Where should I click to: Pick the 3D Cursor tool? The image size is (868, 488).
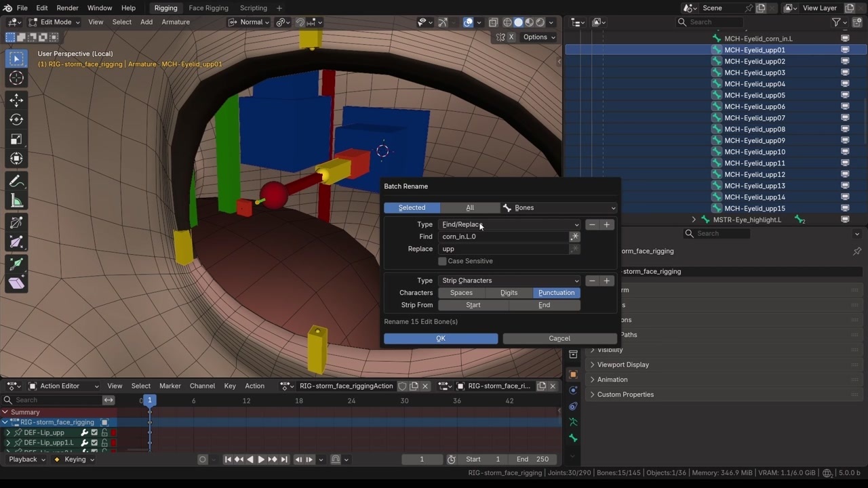point(16,78)
